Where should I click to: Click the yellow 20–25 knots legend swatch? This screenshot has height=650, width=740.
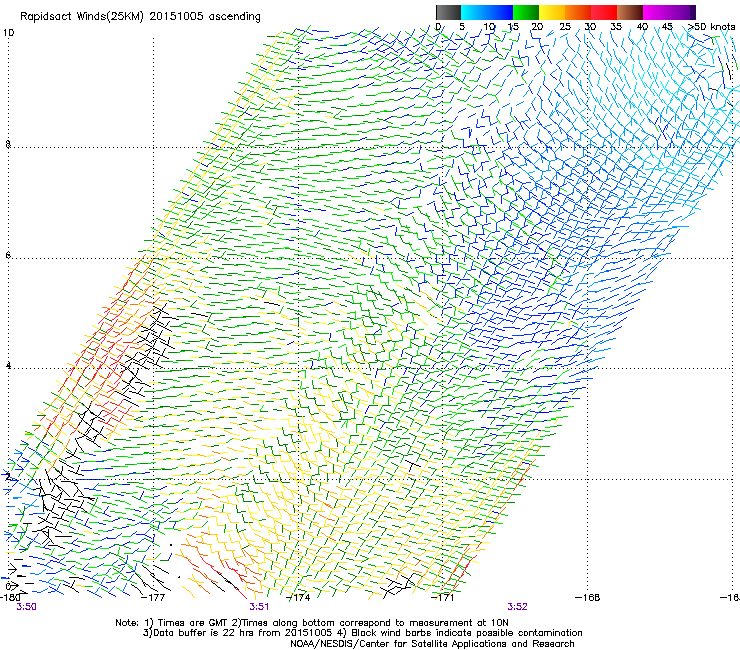click(x=552, y=12)
